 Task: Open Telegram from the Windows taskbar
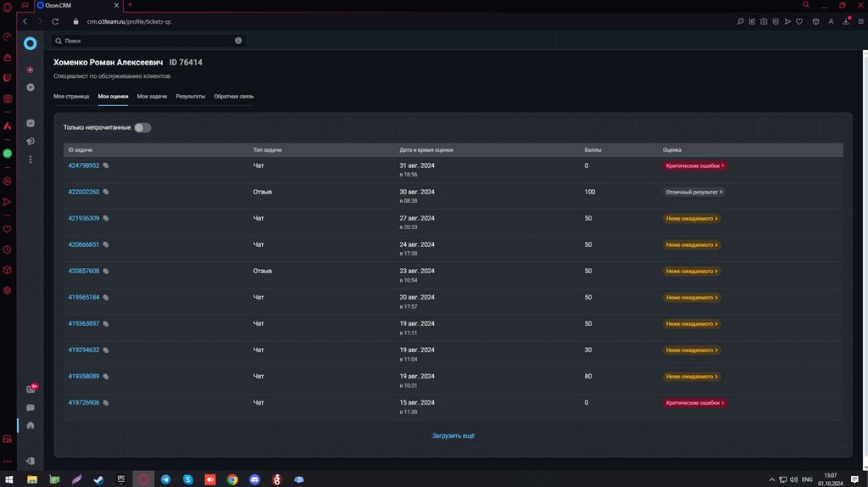pyautogui.click(x=165, y=479)
